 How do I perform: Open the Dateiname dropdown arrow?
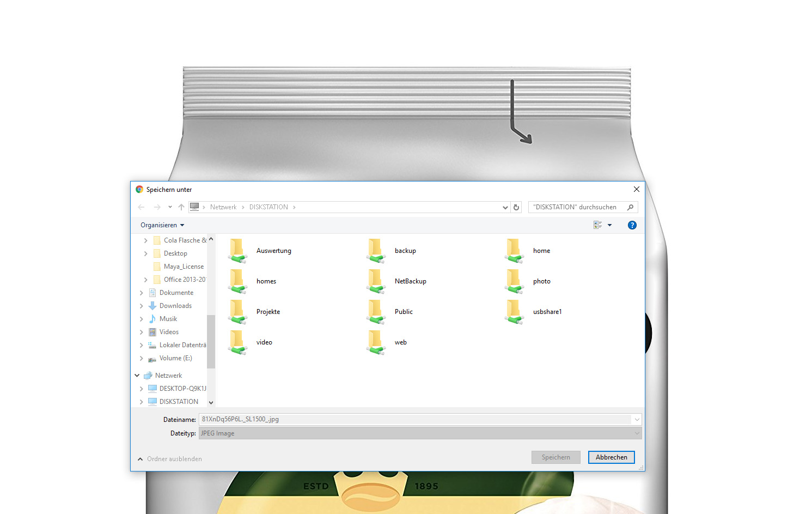pos(637,419)
